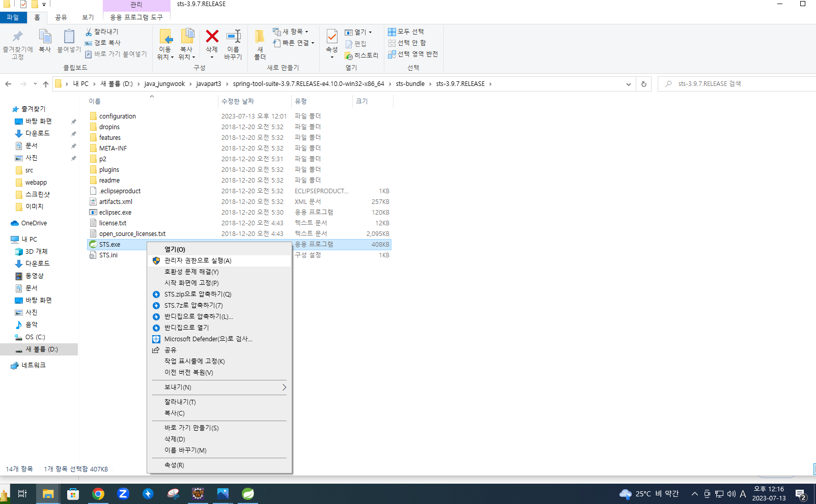Select OS (C:) drive

click(35, 337)
